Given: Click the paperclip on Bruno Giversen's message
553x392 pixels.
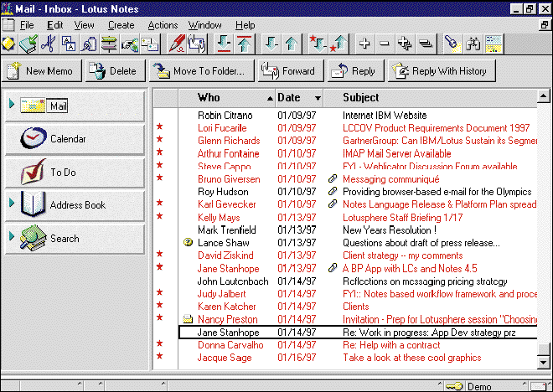Looking at the screenshot, I should click(333, 178).
